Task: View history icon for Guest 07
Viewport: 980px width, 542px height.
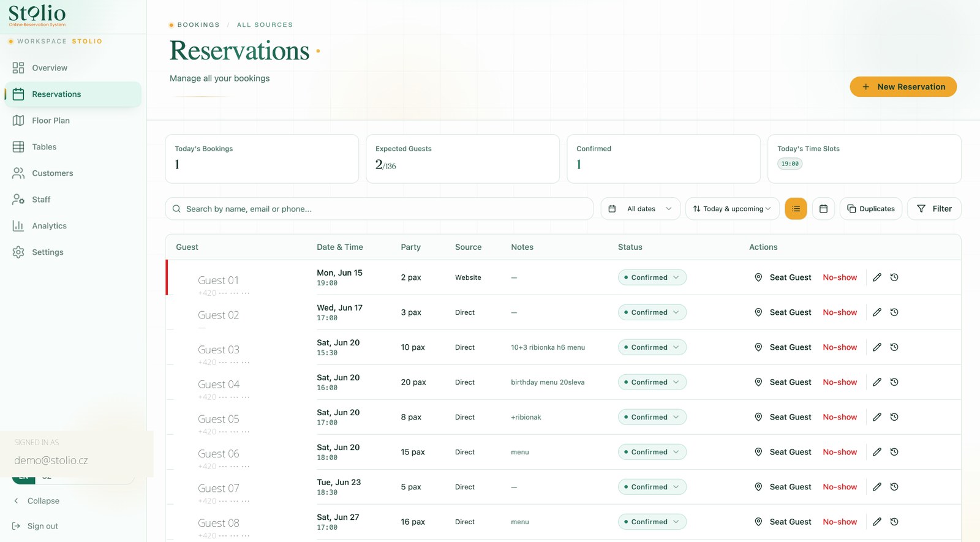Action: [x=894, y=487]
